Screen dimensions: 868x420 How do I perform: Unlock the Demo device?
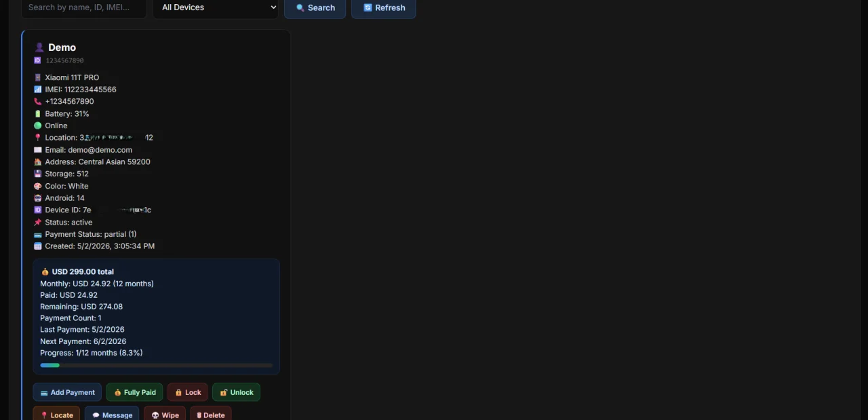237,392
